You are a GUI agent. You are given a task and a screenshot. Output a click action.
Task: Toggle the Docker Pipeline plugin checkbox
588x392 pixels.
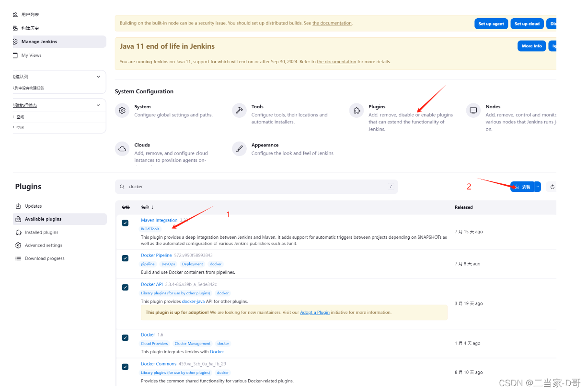(125, 258)
